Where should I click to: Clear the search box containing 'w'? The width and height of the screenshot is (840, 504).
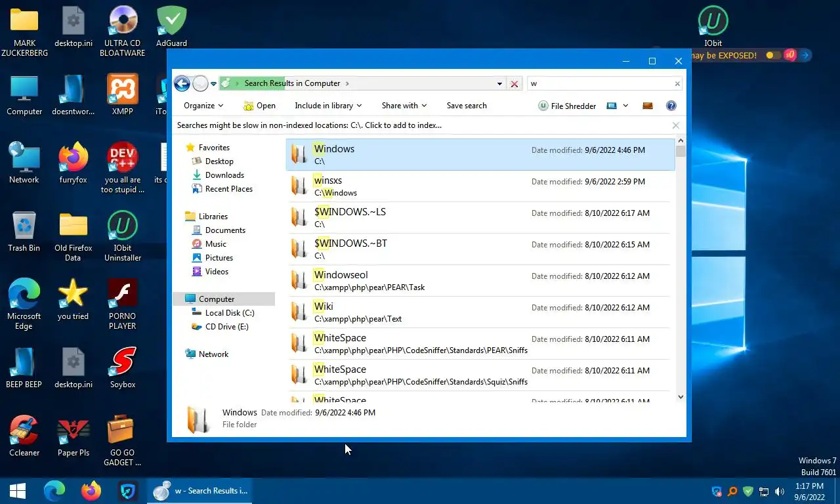pos(677,83)
